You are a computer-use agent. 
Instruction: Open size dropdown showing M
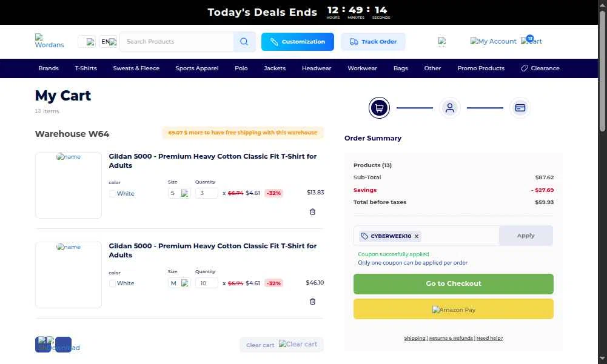[179, 283]
